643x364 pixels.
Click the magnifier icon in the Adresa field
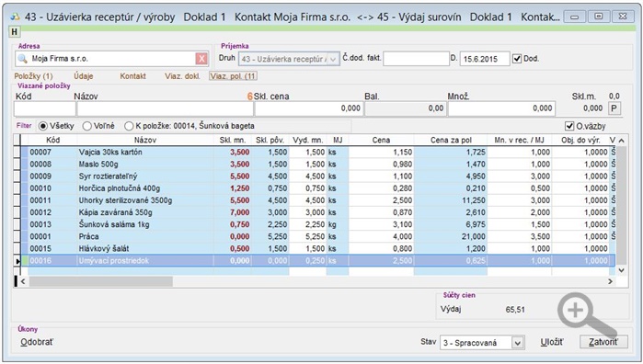click(23, 59)
